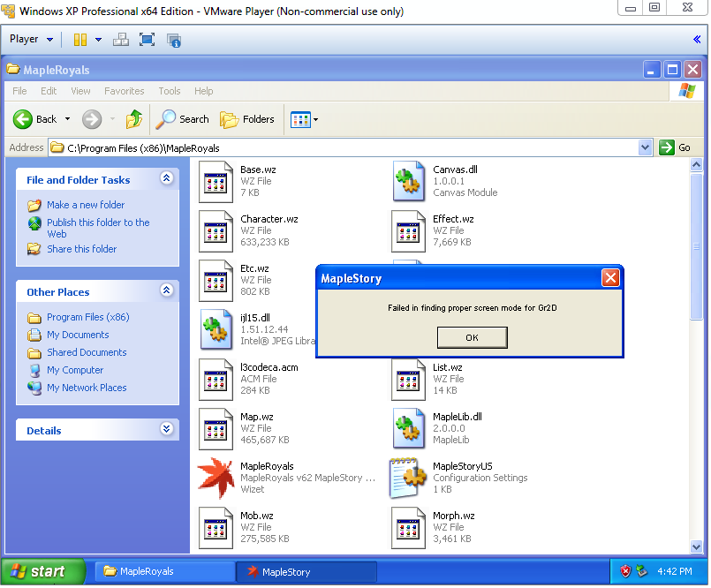Collapse the File and Folder Tasks panel
This screenshot has height=588, width=711.
tap(166, 179)
